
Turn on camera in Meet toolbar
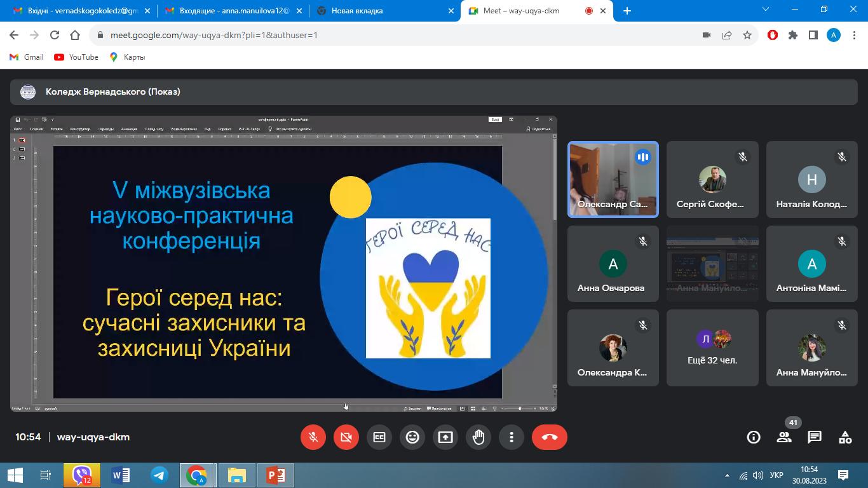coord(346,437)
